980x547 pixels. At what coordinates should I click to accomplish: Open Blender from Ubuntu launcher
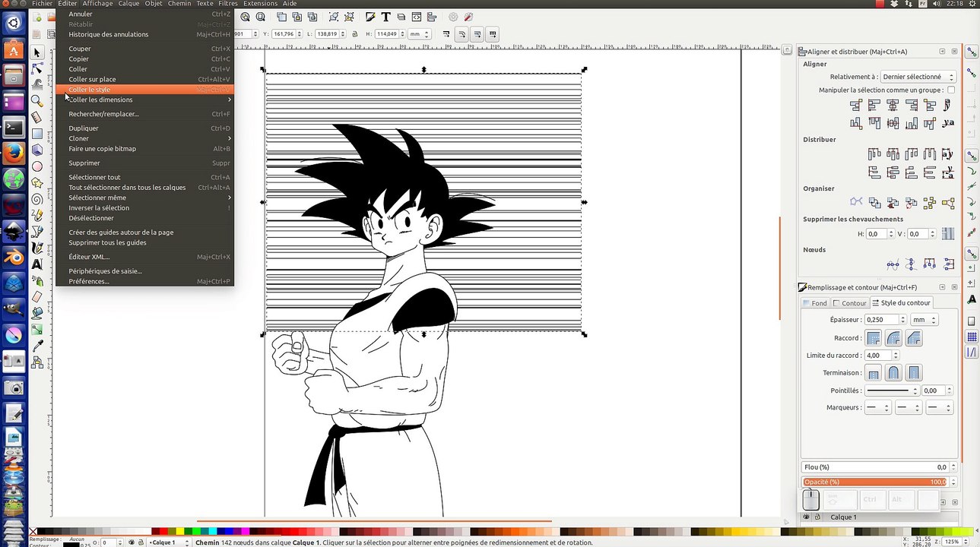pyautogui.click(x=14, y=257)
